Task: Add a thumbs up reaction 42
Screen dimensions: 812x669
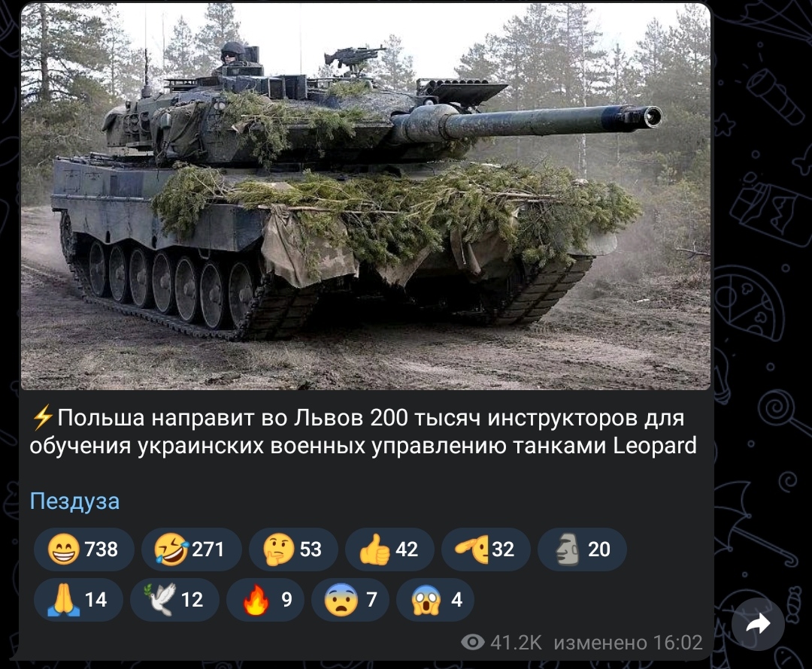Action: point(389,549)
